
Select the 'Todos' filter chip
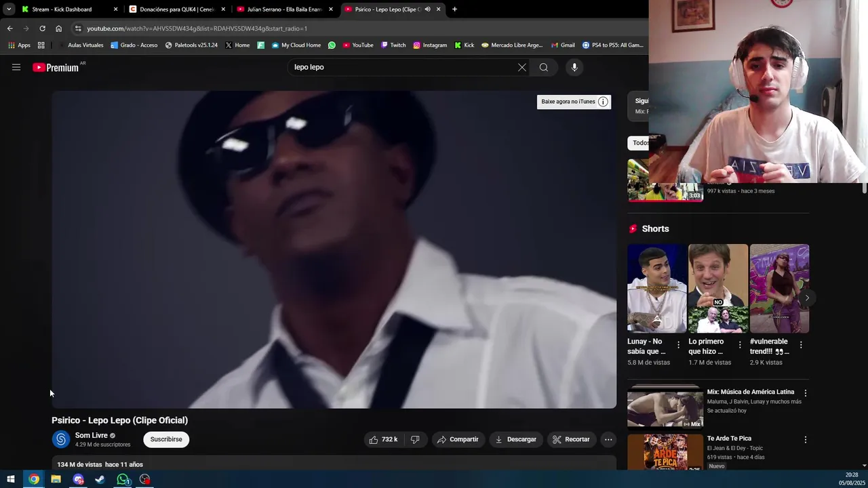pyautogui.click(x=639, y=142)
